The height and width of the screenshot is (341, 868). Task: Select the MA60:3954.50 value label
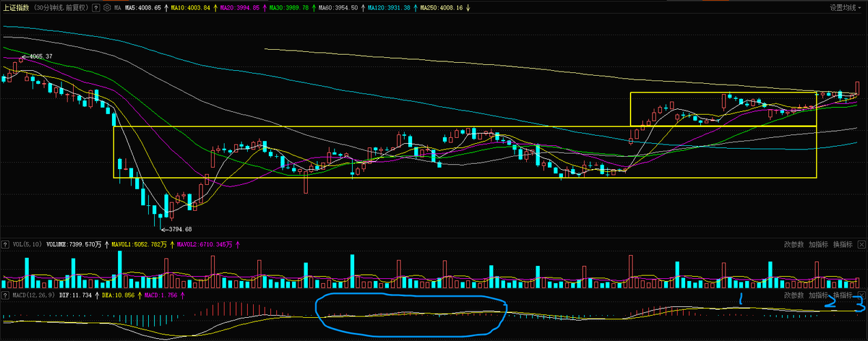tap(338, 8)
